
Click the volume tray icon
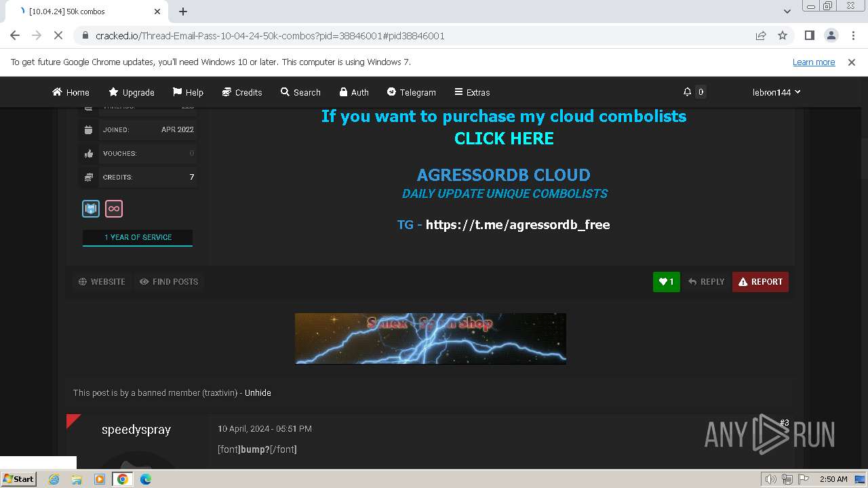[x=771, y=479]
